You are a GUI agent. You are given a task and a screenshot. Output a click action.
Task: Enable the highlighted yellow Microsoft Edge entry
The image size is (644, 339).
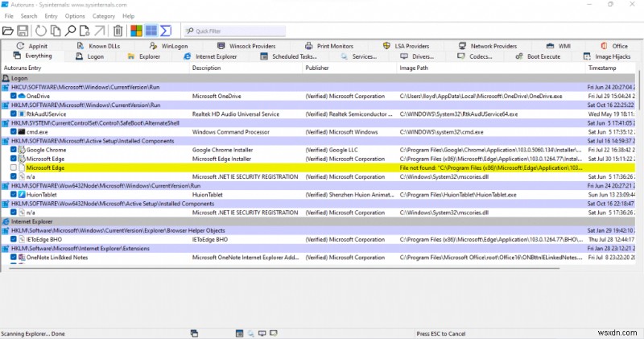point(14,167)
